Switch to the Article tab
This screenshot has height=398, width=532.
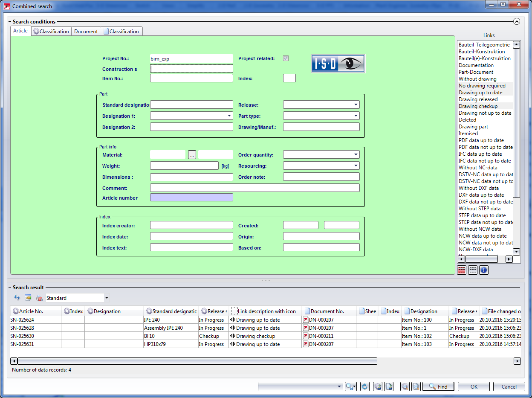(20, 31)
